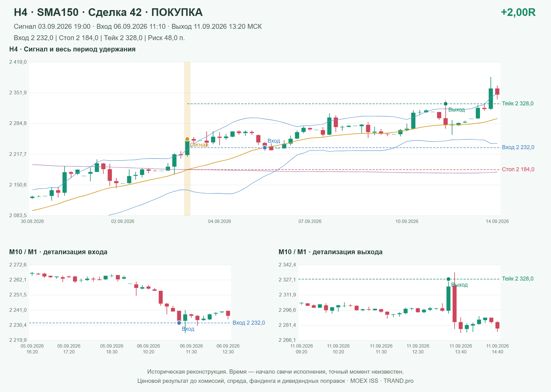Click the Тейк 2 328,0 label in exit detail chart
The width and height of the screenshot is (551, 392).
coord(518,279)
